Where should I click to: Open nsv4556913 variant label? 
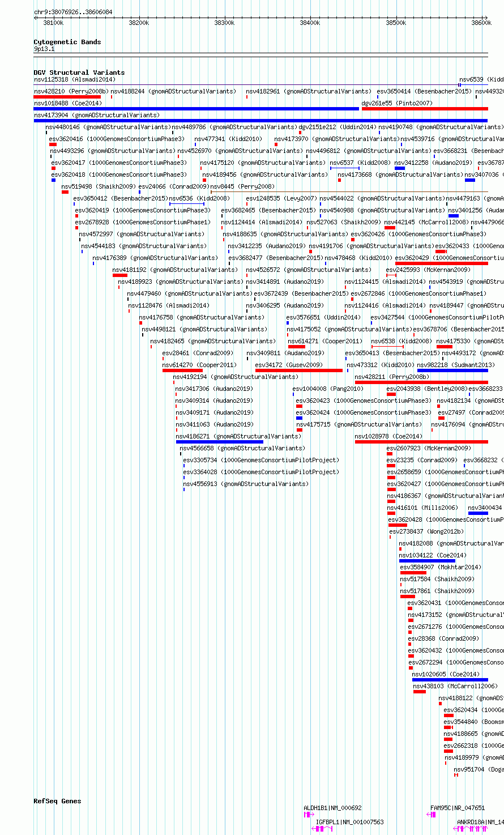[x=246, y=484]
